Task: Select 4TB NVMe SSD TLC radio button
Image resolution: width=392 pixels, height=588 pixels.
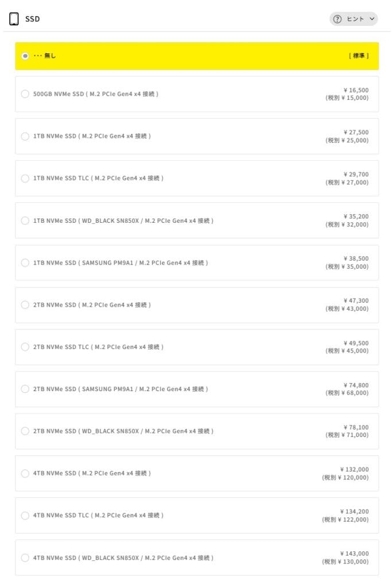Action: click(x=25, y=516)
